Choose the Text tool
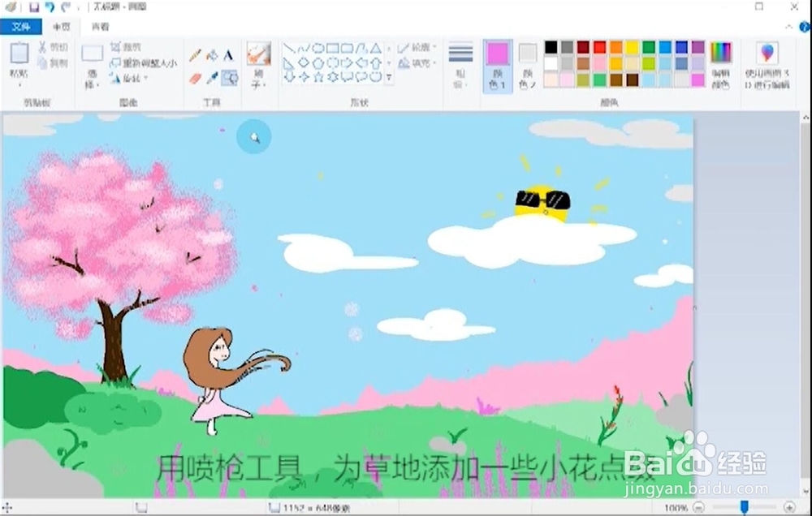The height and width of the screenshot is (516, 812). (x=228, y=55)
